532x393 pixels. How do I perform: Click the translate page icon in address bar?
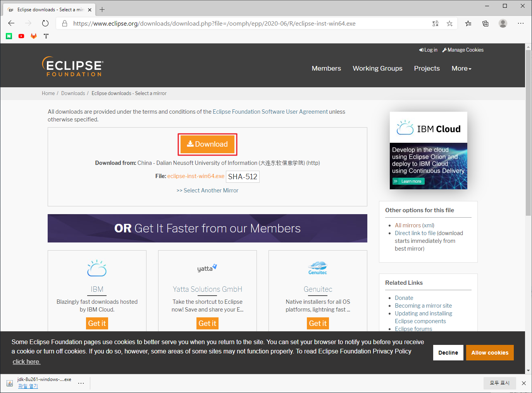tap(436, 24)
